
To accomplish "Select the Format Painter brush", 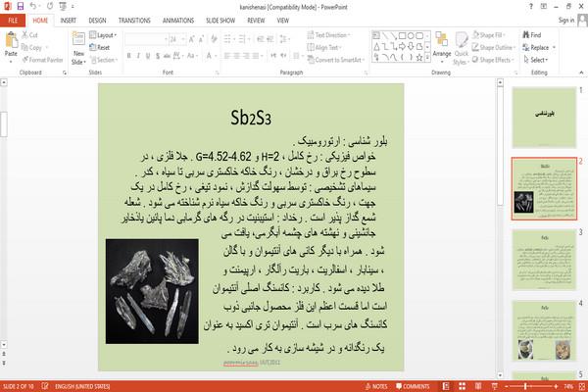I will [x=43, y=60].
